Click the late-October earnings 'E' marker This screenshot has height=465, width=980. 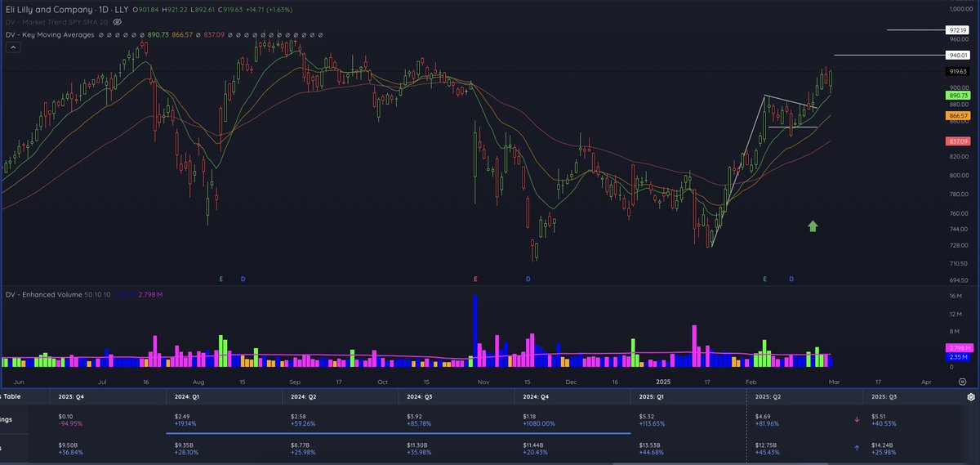[x=475, y=279]
